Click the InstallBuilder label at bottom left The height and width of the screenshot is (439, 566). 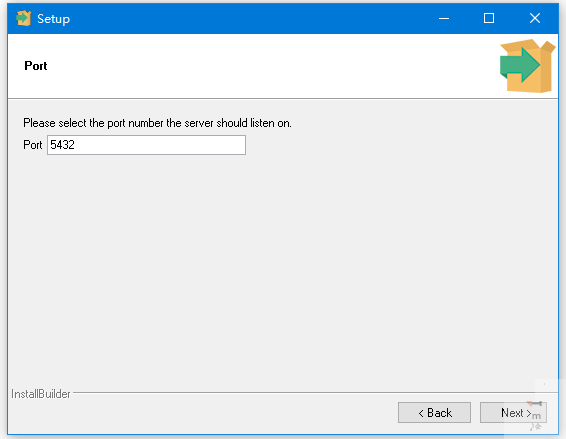(x=41, y=394)
